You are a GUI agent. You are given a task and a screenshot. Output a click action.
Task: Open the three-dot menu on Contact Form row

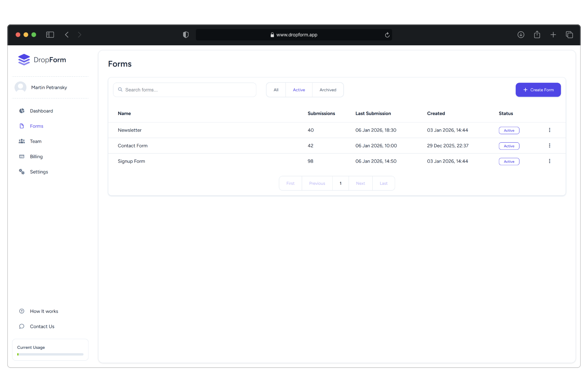coord(549,145)
